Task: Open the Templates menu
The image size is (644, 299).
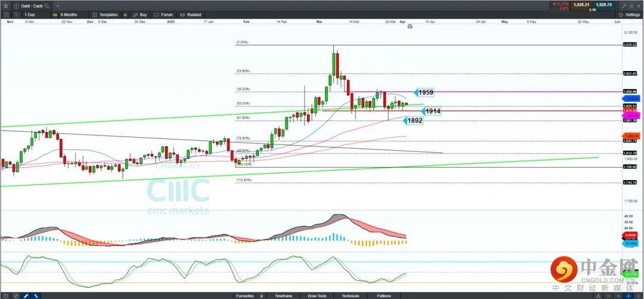Action: point(105,15)
